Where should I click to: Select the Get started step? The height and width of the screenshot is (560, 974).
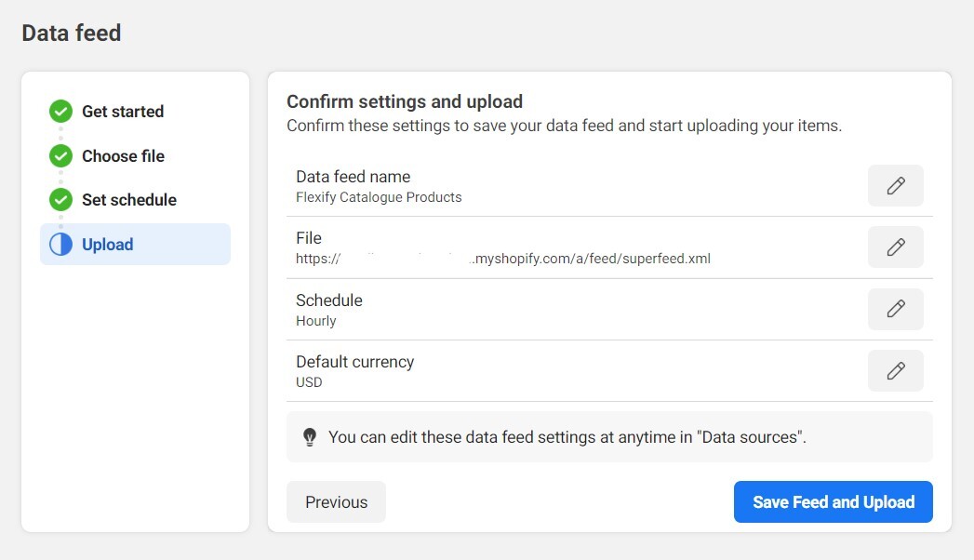[123, 111]
